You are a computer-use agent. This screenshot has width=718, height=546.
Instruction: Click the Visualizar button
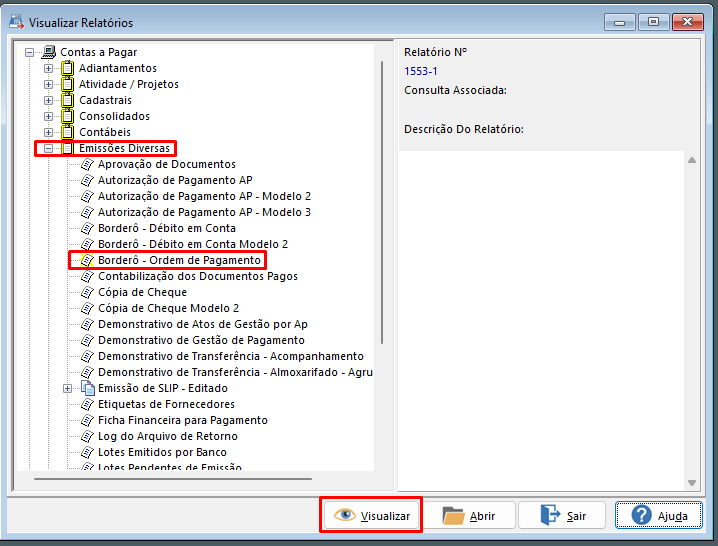pyautogui.click(x=371, y=515)
